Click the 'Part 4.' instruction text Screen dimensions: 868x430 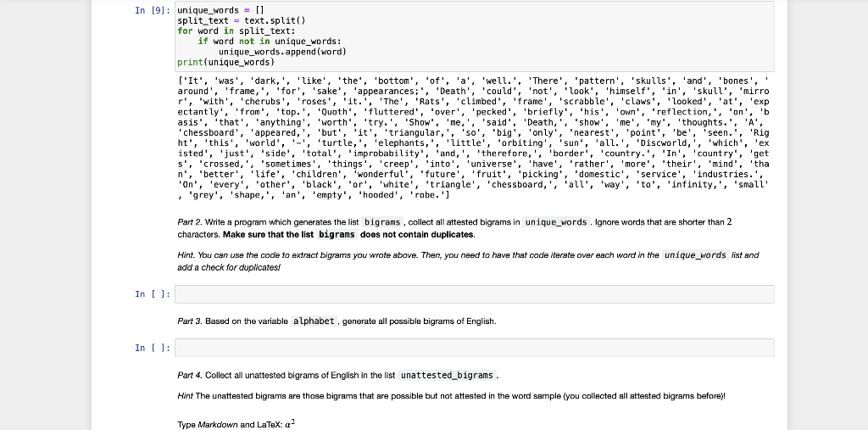pyautogui.click(x=337, y=375)
